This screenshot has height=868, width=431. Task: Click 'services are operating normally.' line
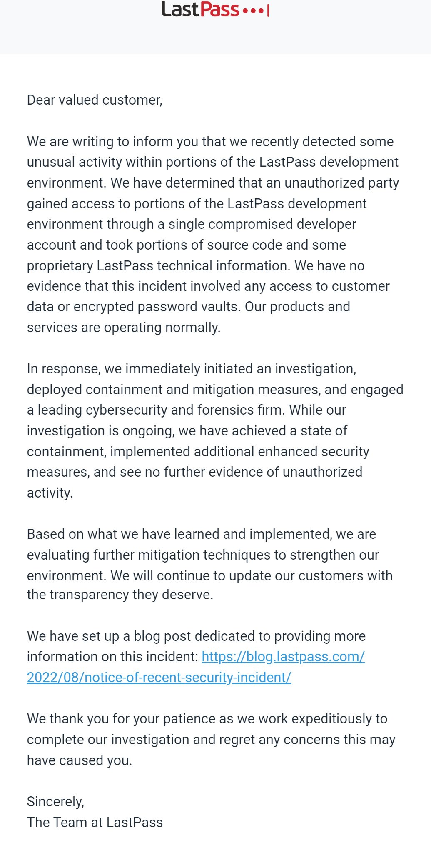click(x=124, y=328)
